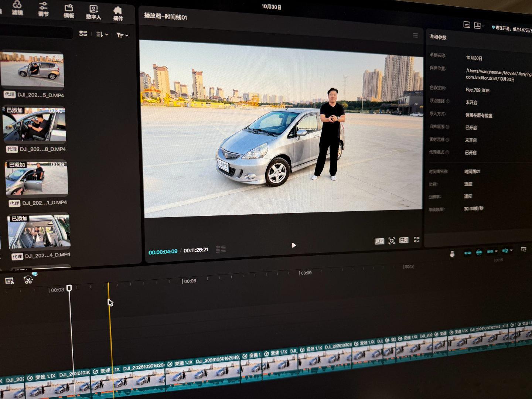The image size is (532, 399).
Task: Open the 调节 adjustment panel
Action: tap(43, 9)
